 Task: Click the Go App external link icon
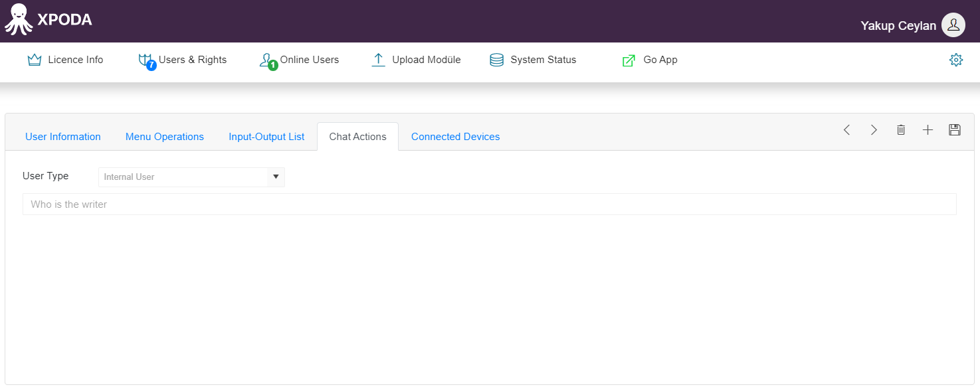(x=629, y=60)
